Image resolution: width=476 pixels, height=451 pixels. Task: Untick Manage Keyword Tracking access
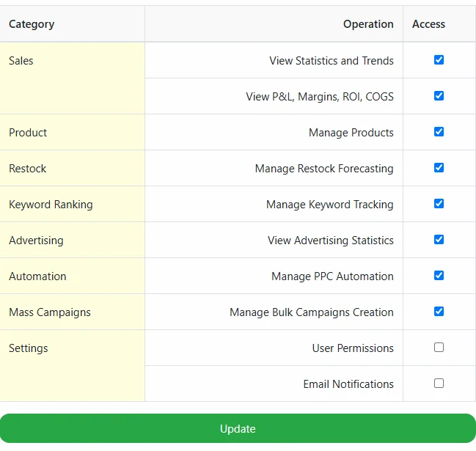[439, 204]
